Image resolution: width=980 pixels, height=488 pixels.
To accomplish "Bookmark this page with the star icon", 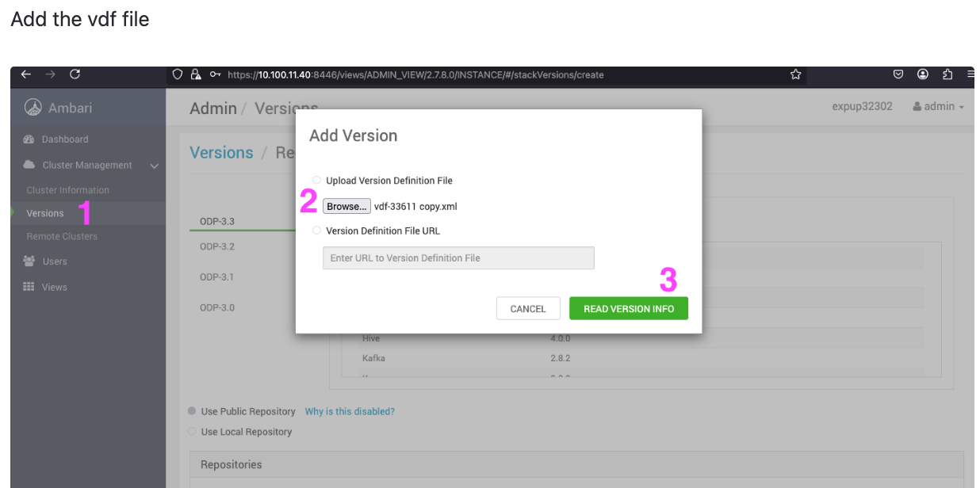I will click(795, 74).
